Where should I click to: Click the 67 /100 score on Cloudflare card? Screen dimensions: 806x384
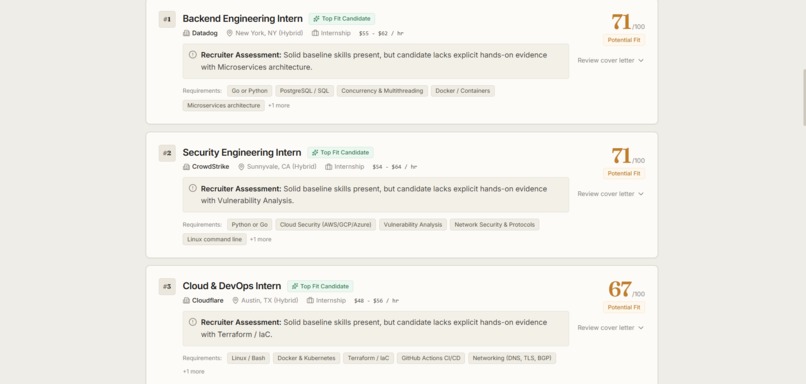pos(626,289)
